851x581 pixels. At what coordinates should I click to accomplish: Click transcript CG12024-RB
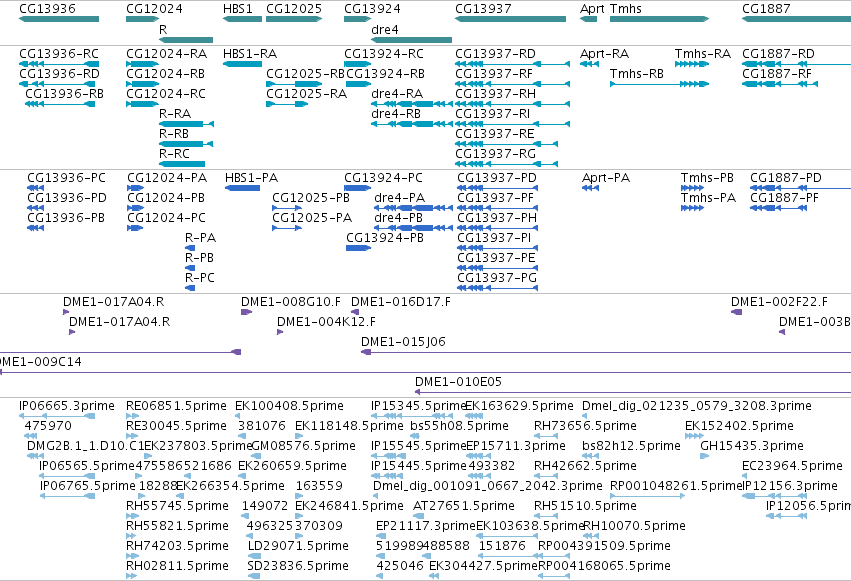point(166,74)
